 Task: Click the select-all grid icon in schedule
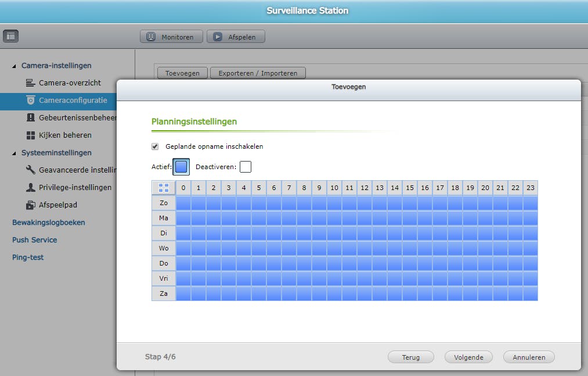tap(164, 188)
